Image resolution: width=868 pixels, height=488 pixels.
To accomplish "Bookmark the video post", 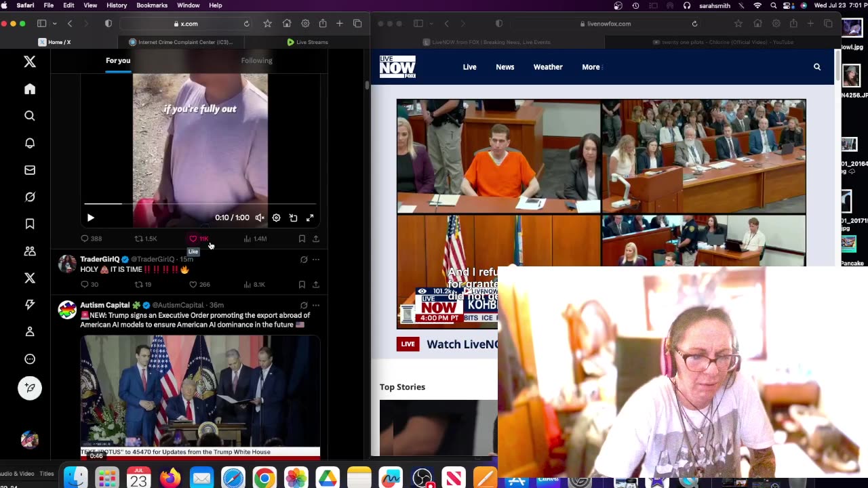I will [302, 239].
